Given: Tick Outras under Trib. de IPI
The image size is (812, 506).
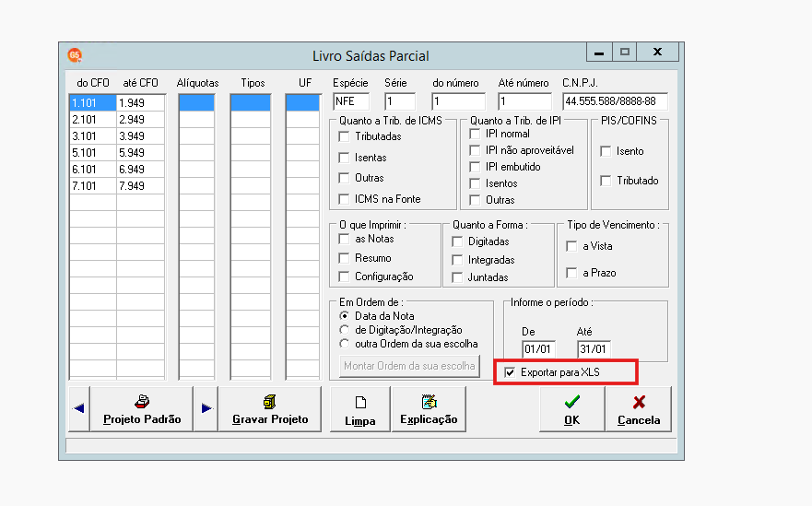Looking at the screenshot, I should 475,200.
